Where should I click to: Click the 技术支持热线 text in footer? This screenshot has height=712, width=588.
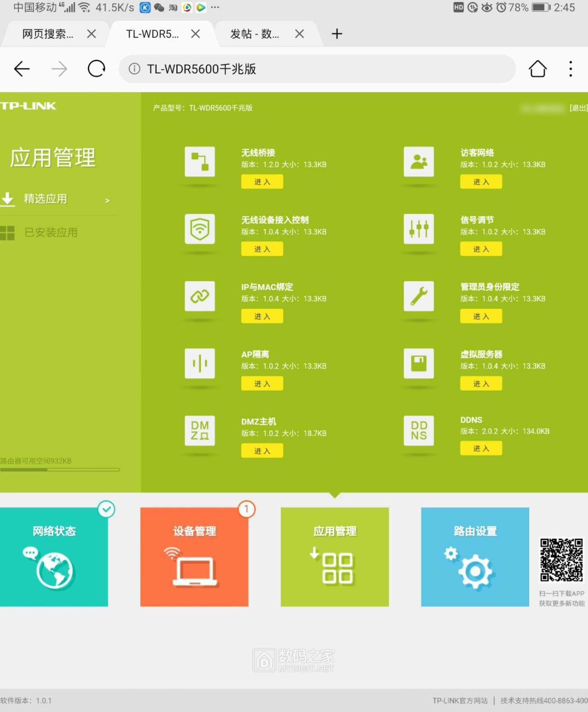click(x=544, y=700)
